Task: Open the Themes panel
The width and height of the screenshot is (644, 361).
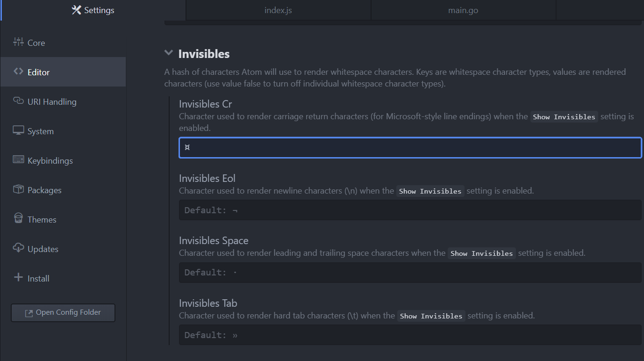Action: coord(63,219)
